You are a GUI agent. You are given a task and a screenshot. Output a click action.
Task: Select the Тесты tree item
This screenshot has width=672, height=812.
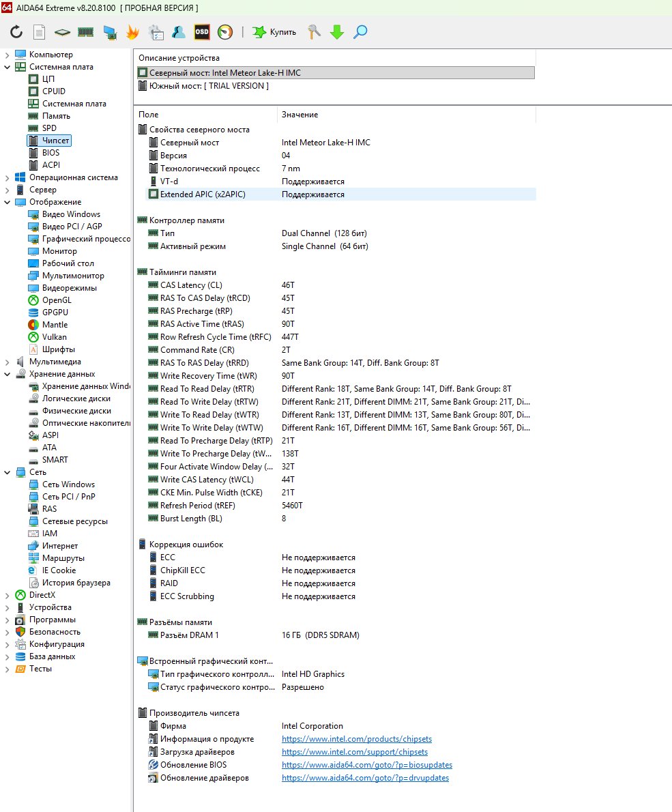(x=40, y=669)
